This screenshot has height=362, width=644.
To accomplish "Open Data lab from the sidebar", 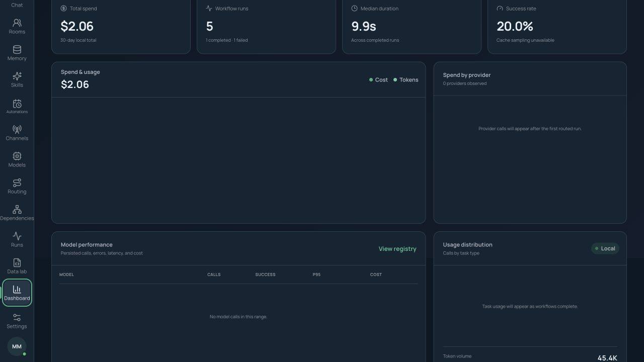I will tap(17, 266).
